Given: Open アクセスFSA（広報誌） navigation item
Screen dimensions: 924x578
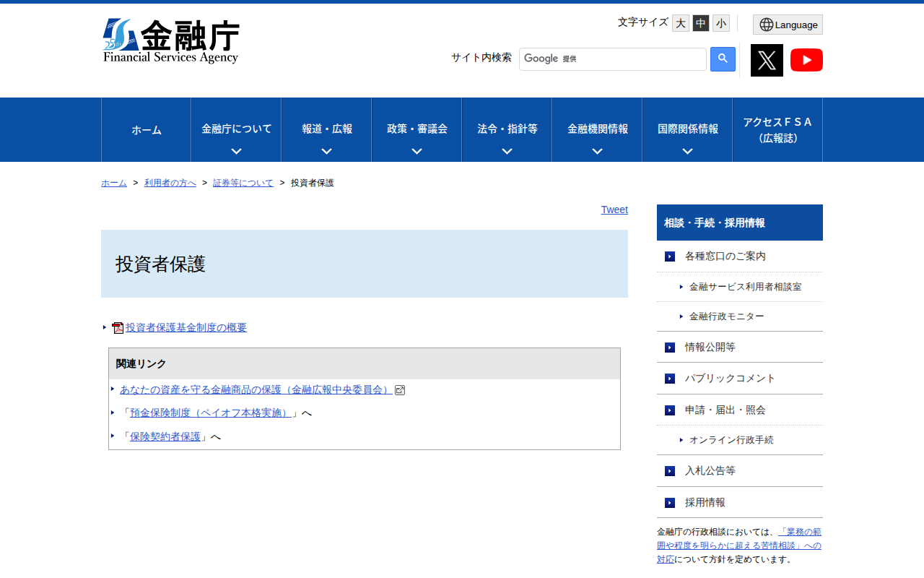Looking at the screenshot, I should (777, 130).
